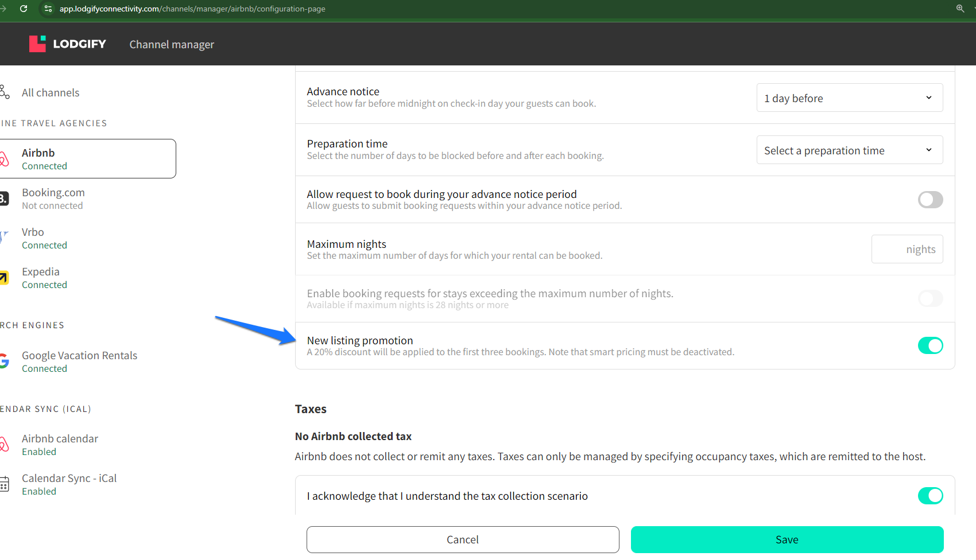This screenshot has height=560, width=976.
Task: Toggle tax collection acknowledgement switch
Action: tap(930, 496)
